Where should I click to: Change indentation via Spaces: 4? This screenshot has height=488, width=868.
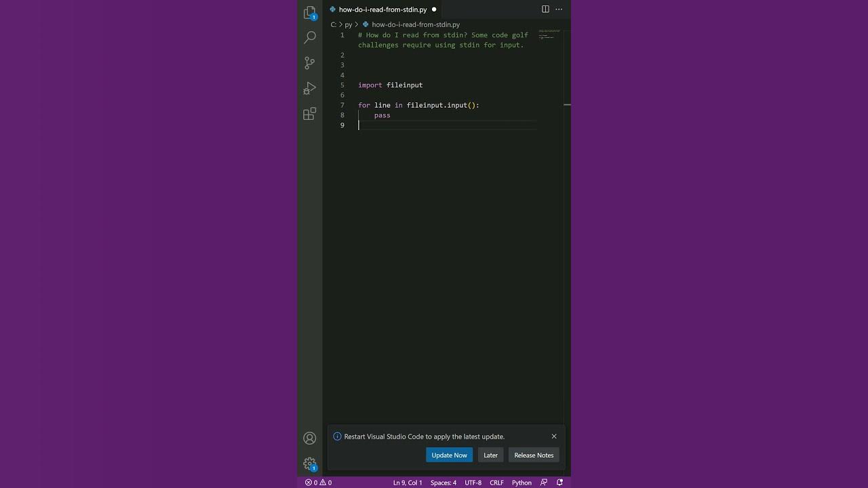(443, 483)
